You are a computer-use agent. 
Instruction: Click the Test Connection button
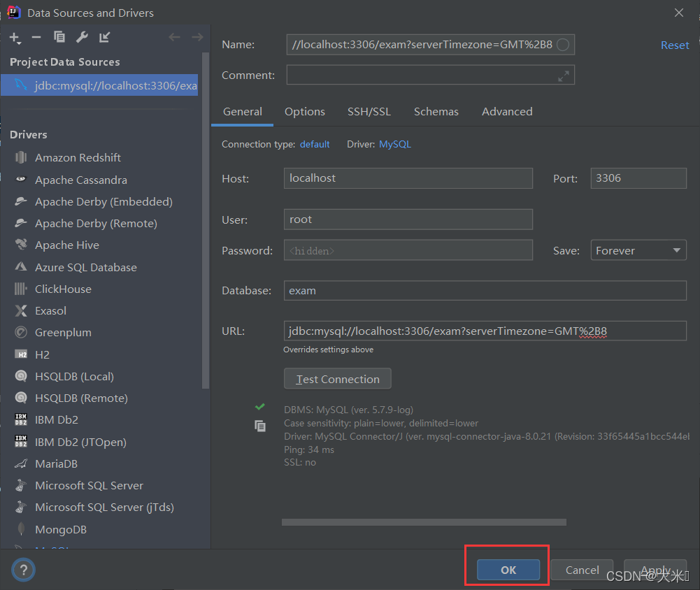pyautogui.click(x=338, y=379)
